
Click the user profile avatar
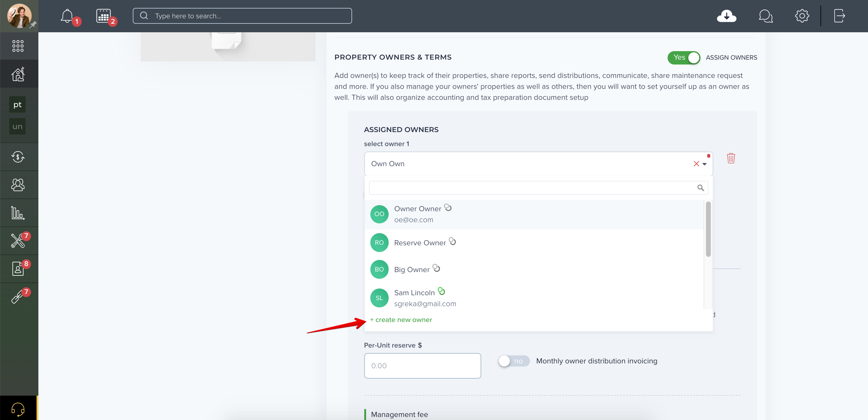[x=19, y=16]
